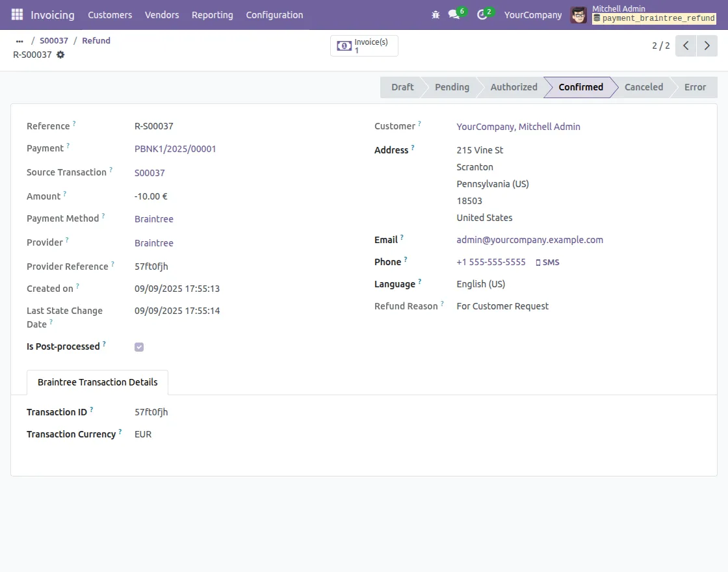Open the apps menu grid icon
The height and width of the screenshot is (572, 728).
16,14
